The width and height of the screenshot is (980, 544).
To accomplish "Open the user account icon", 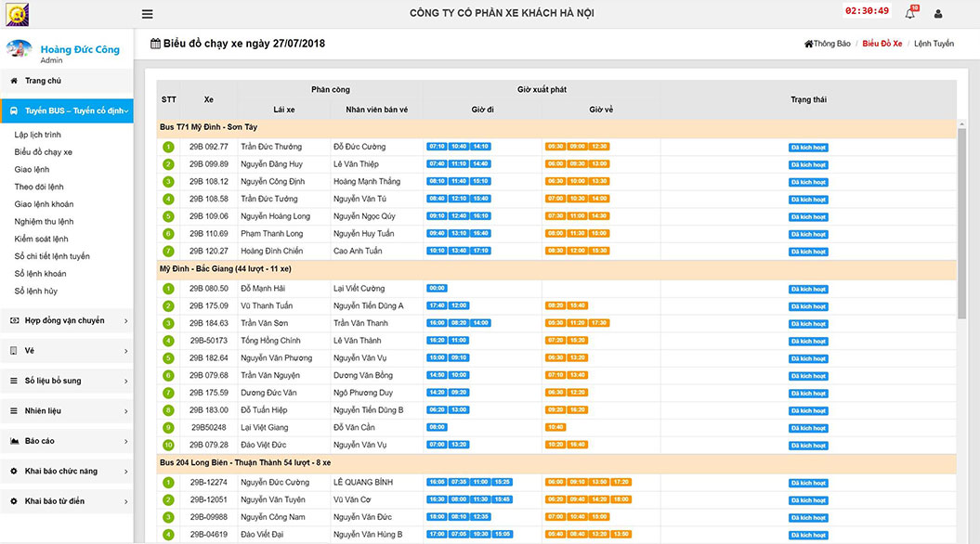I will 938,14.
